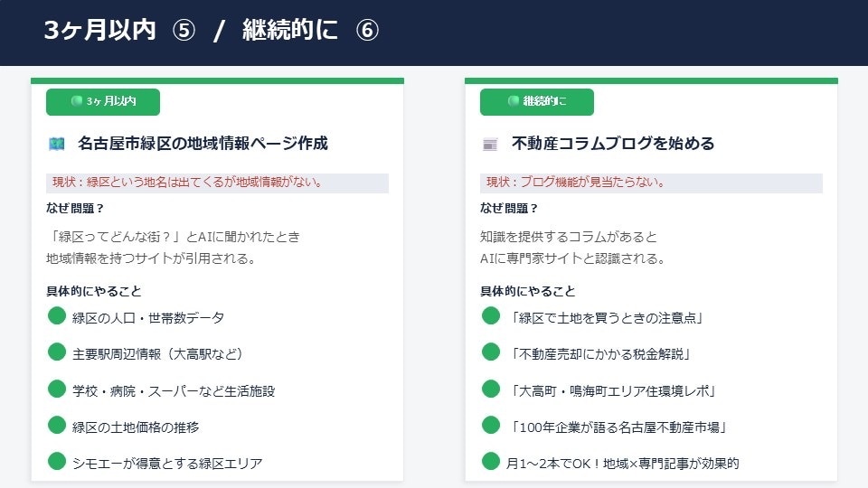Click the list item 緑区の土地価格の推移
Image resolution: width=868 pixels, height=488 pixels.
[136, 427]
